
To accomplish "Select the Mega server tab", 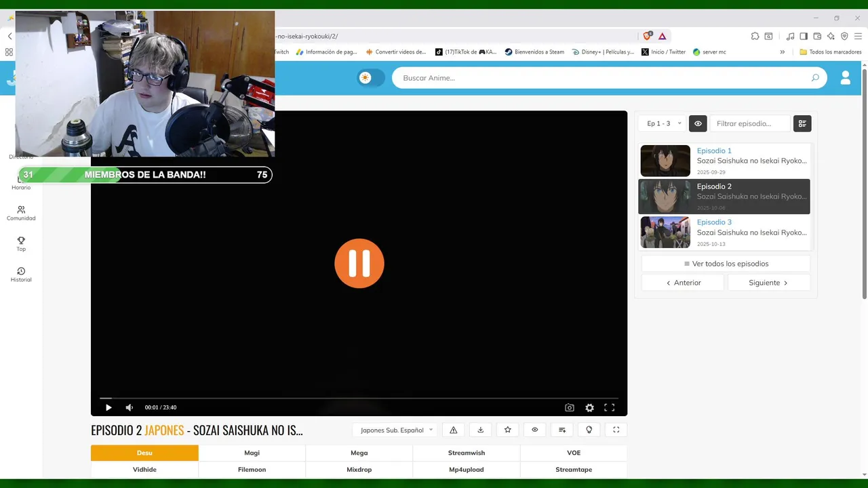I will [x=359, y=453].
